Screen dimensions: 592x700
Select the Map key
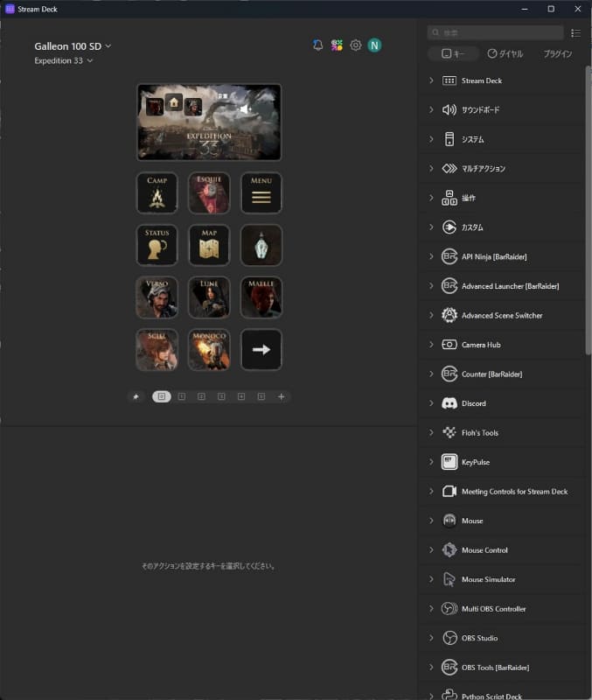coord(209,245)
